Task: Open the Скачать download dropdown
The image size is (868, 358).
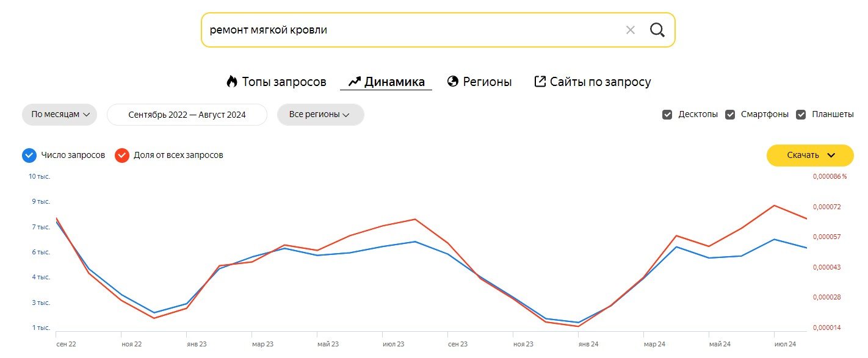Action: [x=810, y=156]
